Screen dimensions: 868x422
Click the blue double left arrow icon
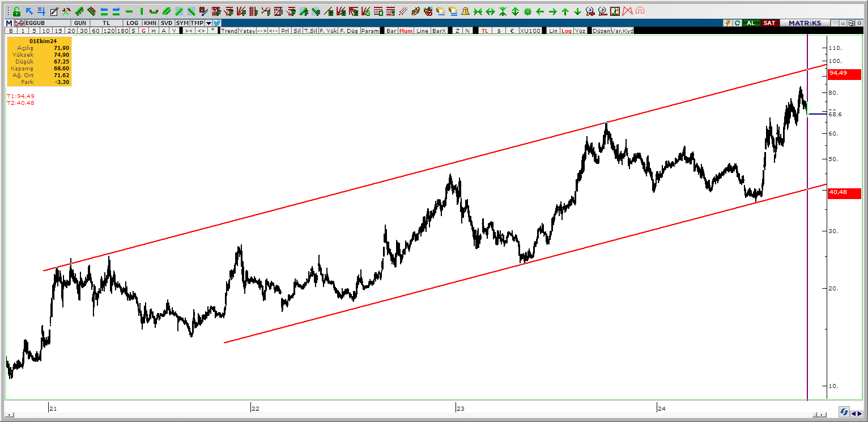point(104,11)
